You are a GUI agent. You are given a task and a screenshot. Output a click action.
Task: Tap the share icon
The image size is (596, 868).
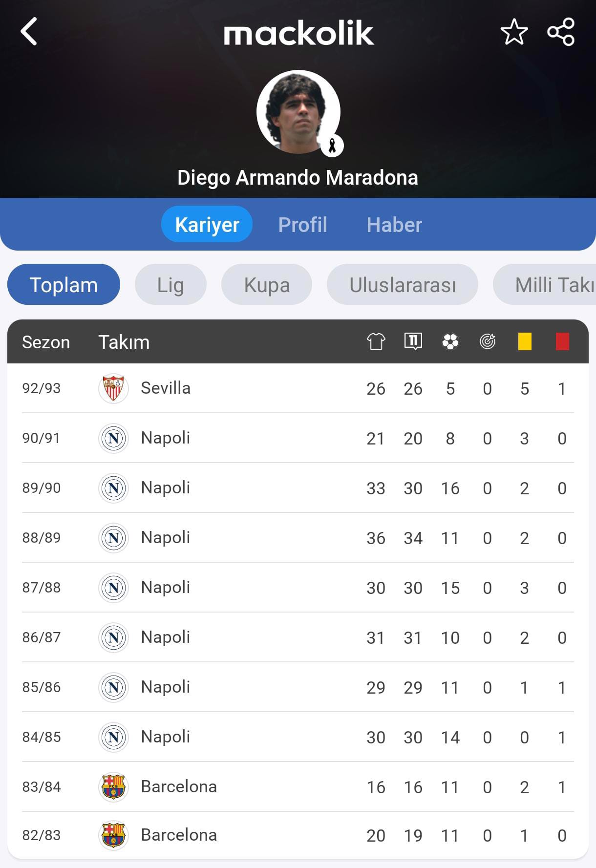tap(561, 32)
